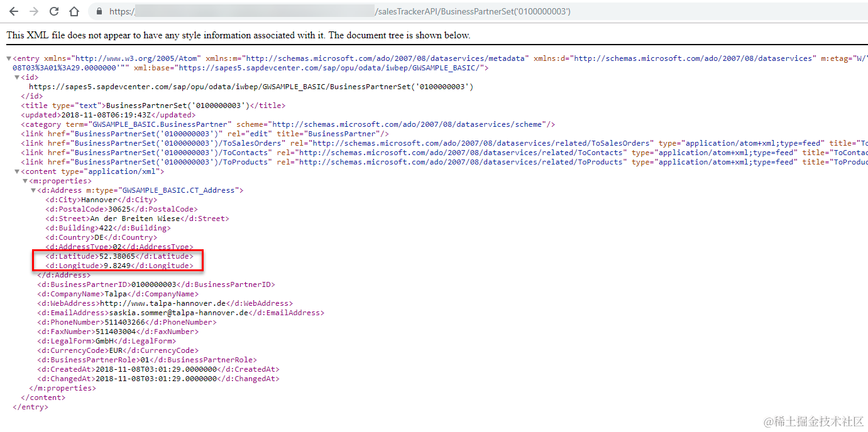Click the closing </entry> tag

[x=30, y=407]
